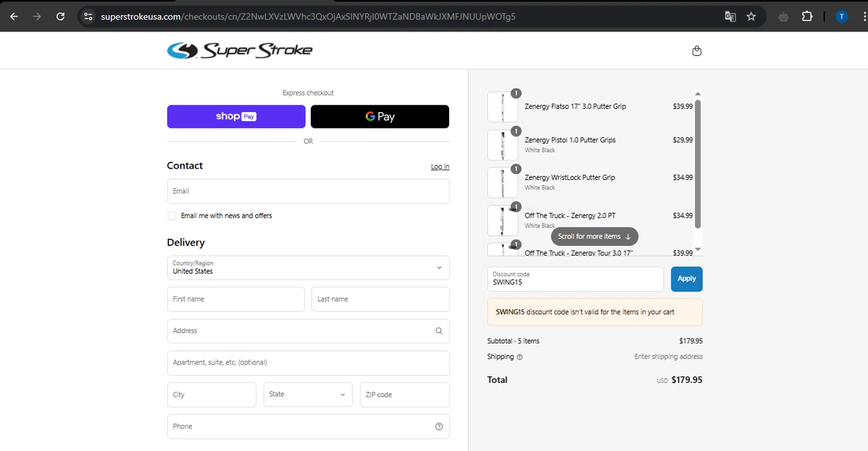Click Zenergy Pistol 1.0 Putter Grips text

(570, 140)
